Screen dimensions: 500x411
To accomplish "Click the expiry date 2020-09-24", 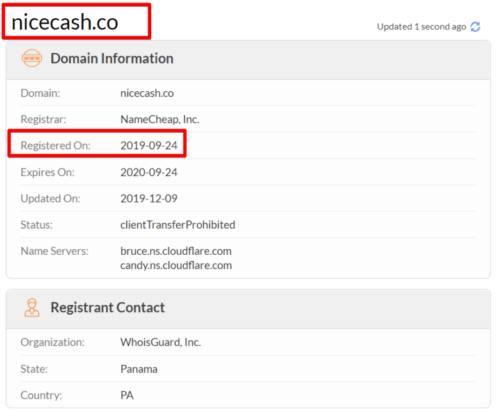I will point(149,172).
